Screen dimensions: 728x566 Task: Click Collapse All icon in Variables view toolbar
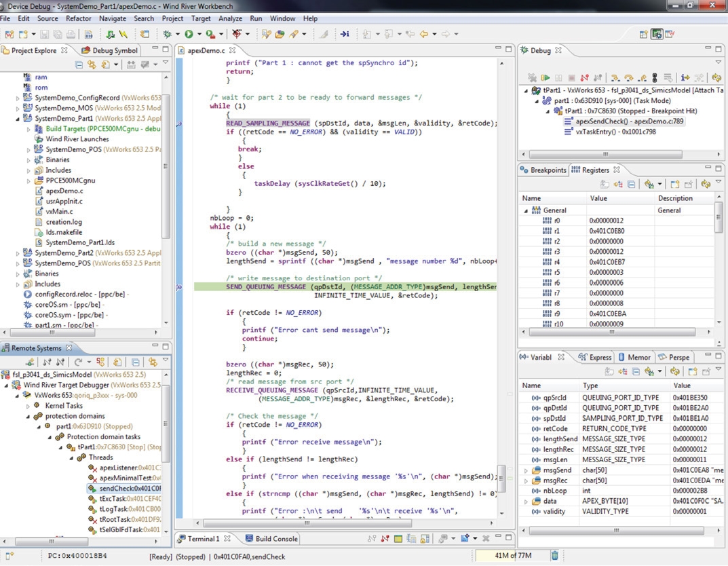(x=636, y=371)
